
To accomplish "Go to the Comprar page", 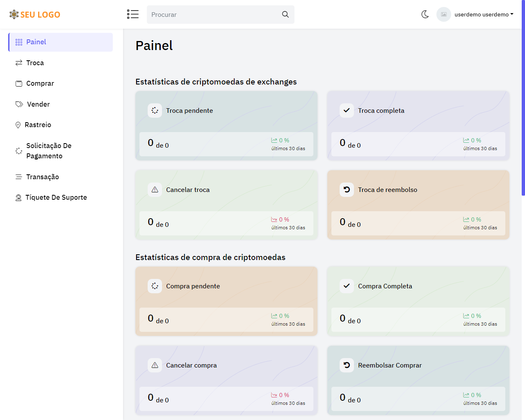I will 40,83.
